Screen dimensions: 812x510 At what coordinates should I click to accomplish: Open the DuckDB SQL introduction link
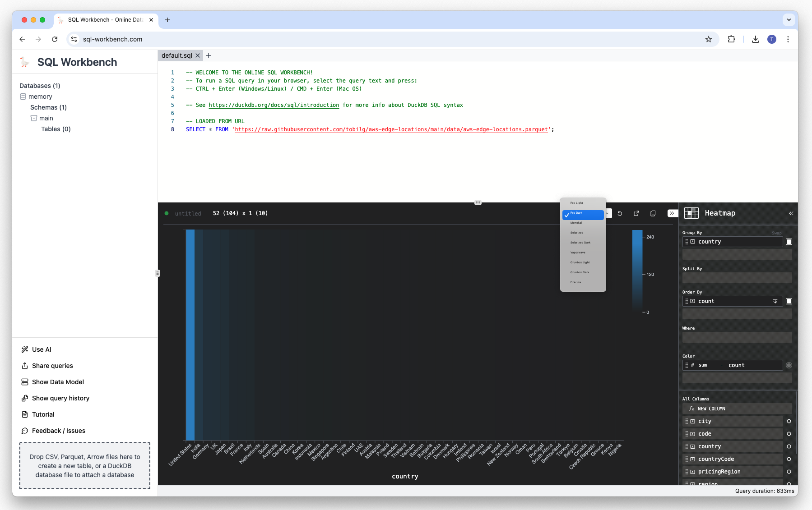click(x=274, y=105)
